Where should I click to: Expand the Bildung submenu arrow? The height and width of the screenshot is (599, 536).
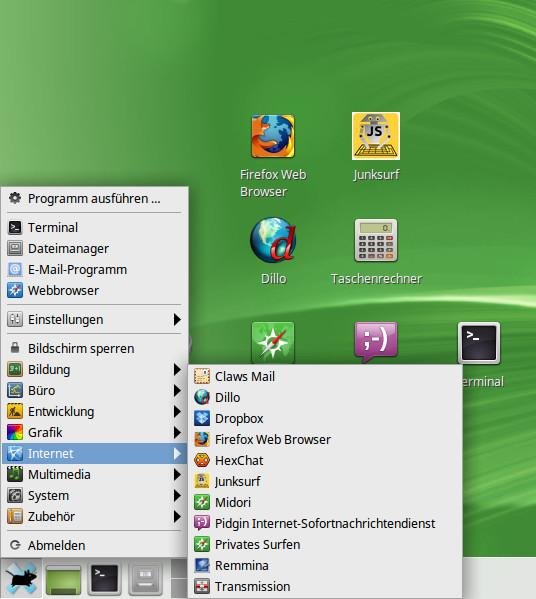(x=177, y=369)
